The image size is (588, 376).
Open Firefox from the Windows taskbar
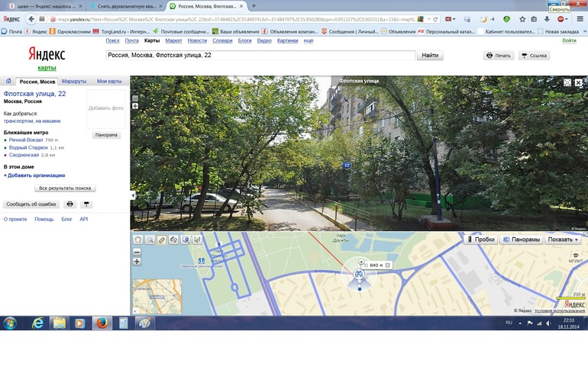pos(101,323)
